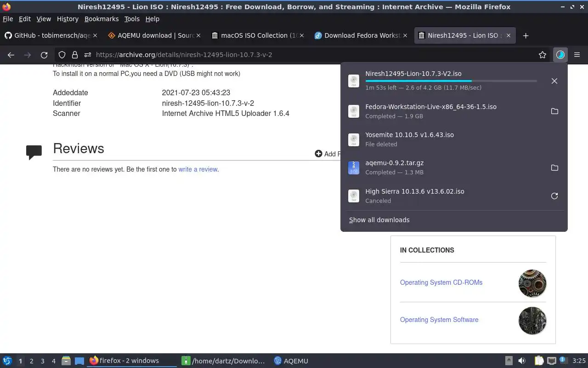Viewport: 588px width, 368px height.
Task: Click the notification alert tray icon
Action: [x=563, y=361]
